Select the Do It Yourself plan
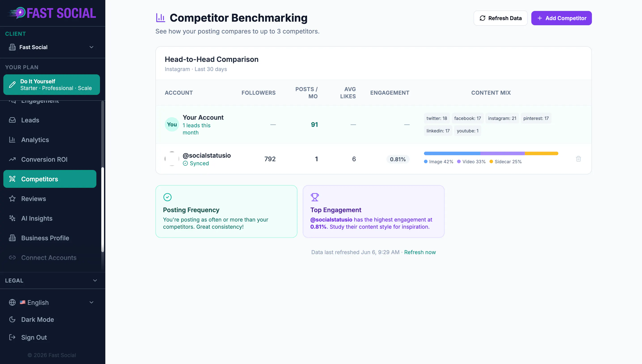 coord(52,84)
